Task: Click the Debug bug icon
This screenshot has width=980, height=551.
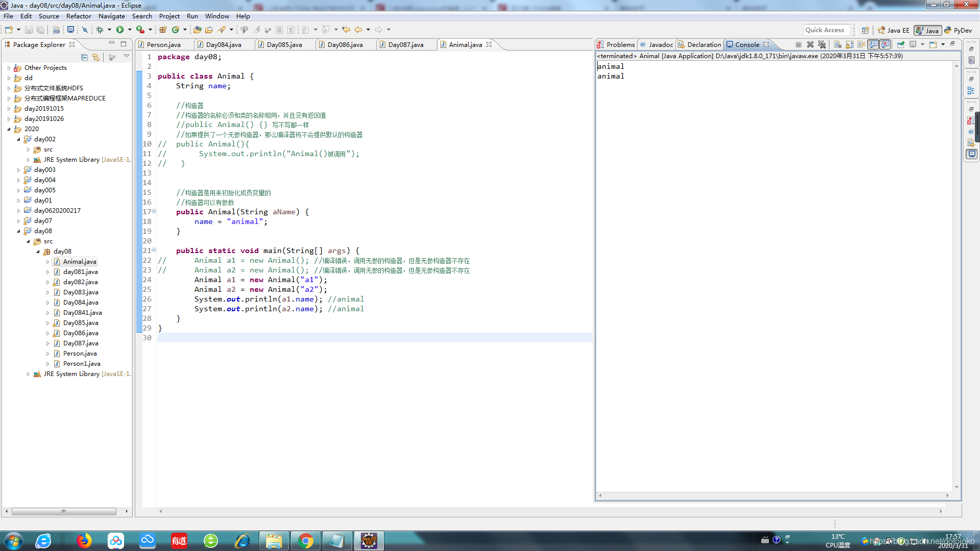Action: (x=100, y=30)
